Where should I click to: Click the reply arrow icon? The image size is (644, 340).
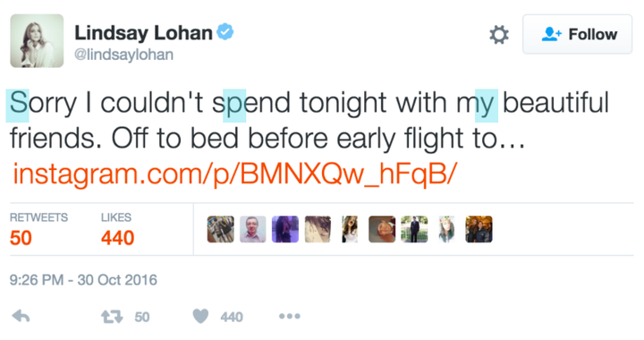click(21, 316)
